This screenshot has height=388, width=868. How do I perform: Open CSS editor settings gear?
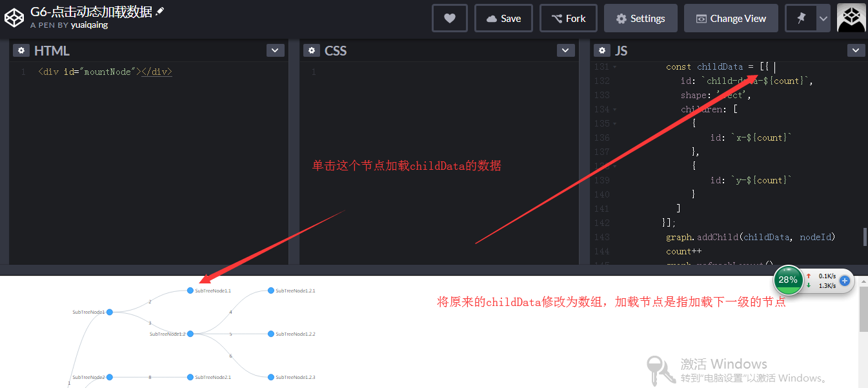(312, 50)
